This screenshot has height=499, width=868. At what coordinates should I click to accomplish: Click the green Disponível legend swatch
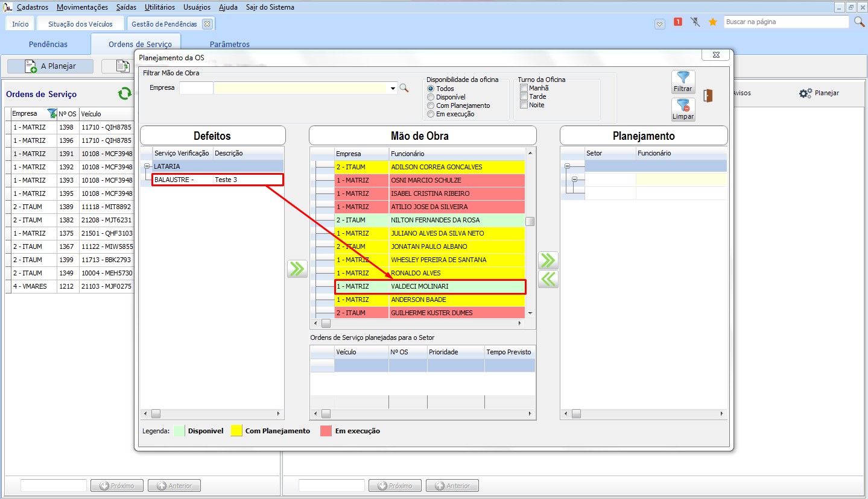[179, 431]
